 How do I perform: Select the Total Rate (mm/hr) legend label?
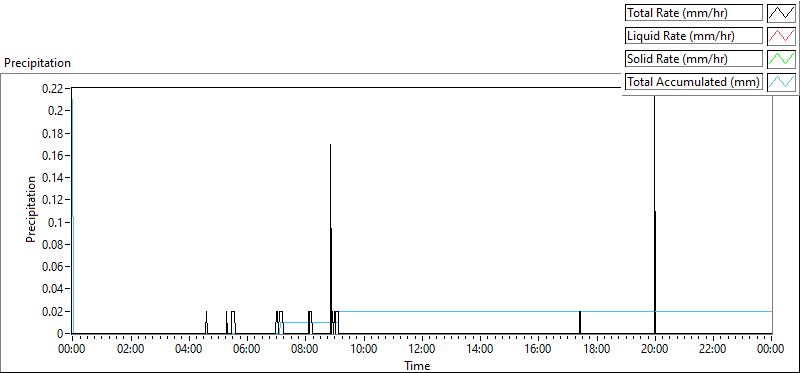[694, 13]
